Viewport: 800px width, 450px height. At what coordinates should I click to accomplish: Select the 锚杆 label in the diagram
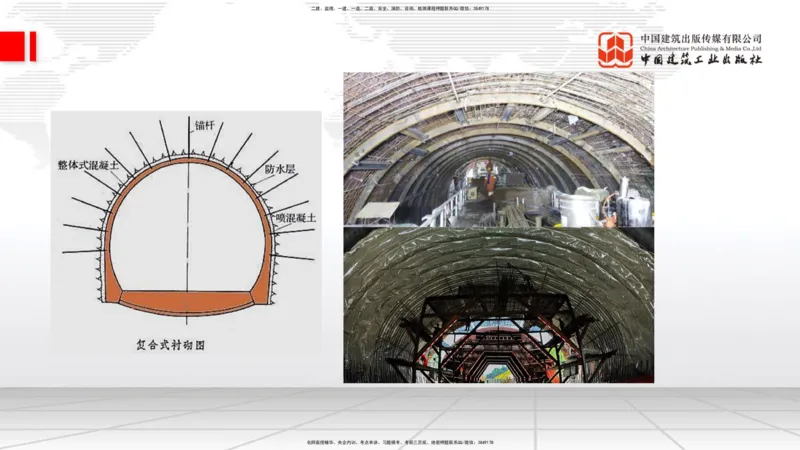click(206, 126)
